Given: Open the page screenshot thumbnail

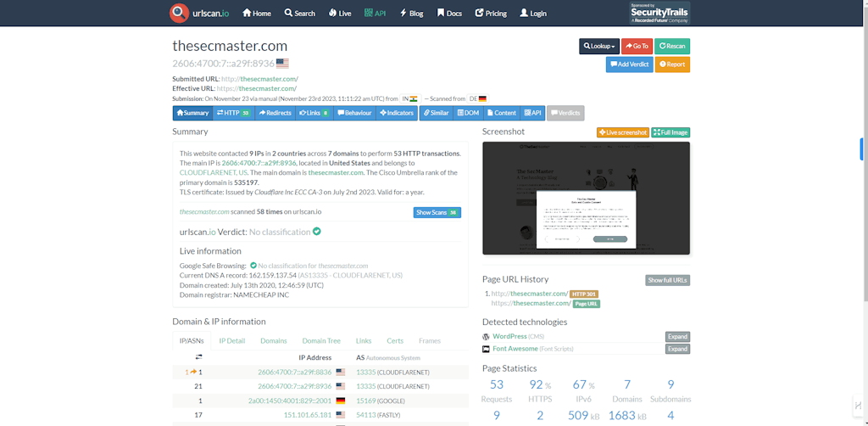Looking at the screenshot, I should tap(587, 199).
